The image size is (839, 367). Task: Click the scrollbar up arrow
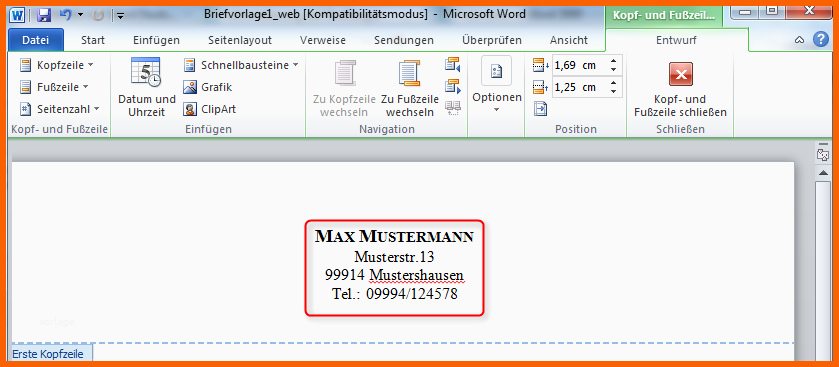(x=822, y=172)
